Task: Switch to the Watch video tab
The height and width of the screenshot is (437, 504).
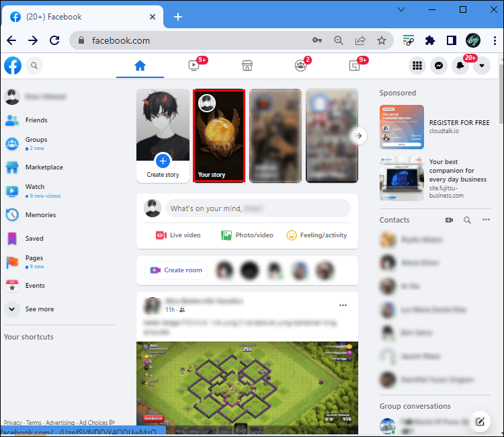Action: click(x=194, y=65)
